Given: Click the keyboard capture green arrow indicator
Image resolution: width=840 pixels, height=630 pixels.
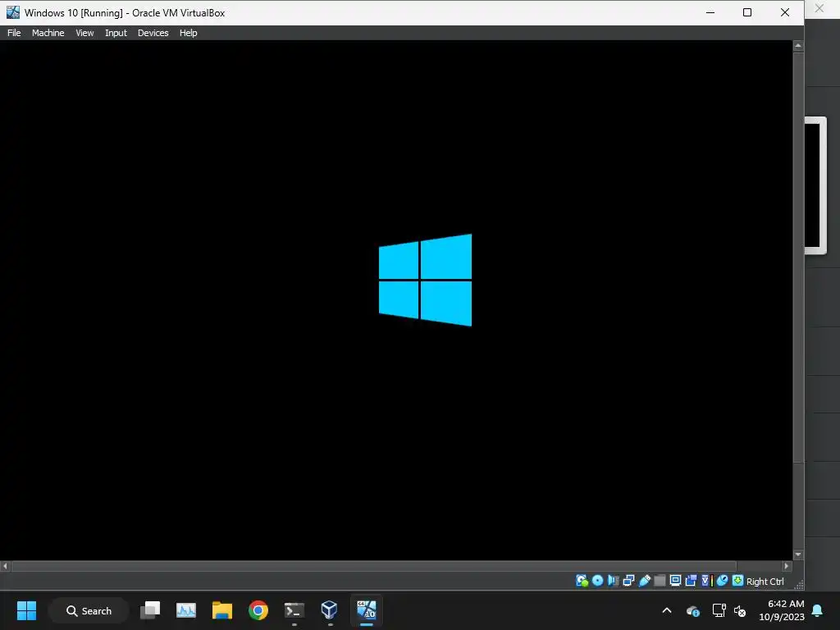Looking at the screenshot, I should coord(737,581).
